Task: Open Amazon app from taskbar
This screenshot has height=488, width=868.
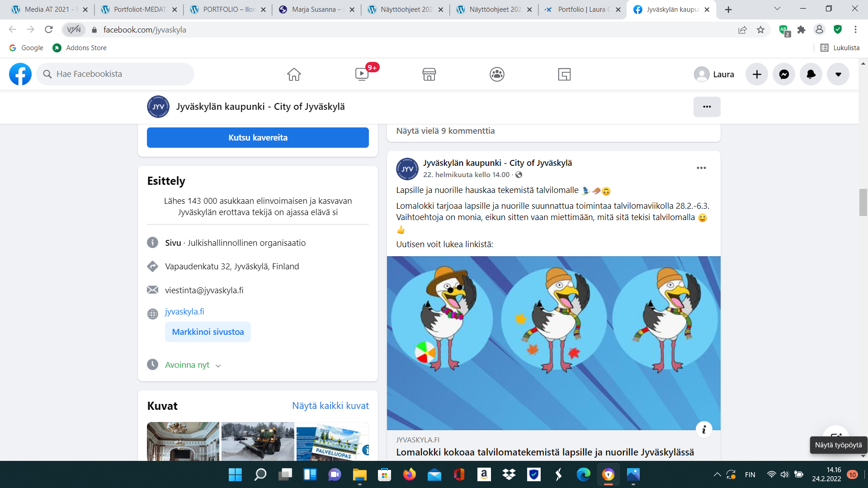Action: tap(484, 474)
